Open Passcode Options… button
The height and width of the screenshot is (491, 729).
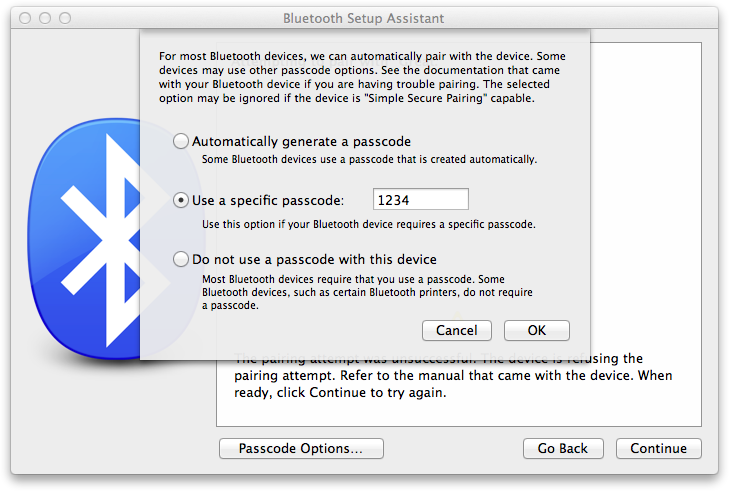click(x=301, y=448)
